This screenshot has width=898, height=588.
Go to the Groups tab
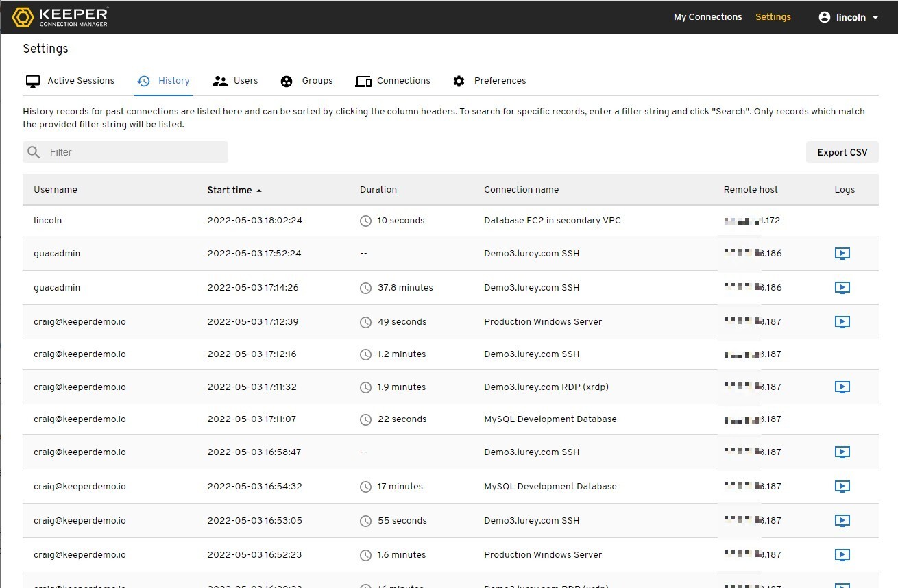click(306, 81)
